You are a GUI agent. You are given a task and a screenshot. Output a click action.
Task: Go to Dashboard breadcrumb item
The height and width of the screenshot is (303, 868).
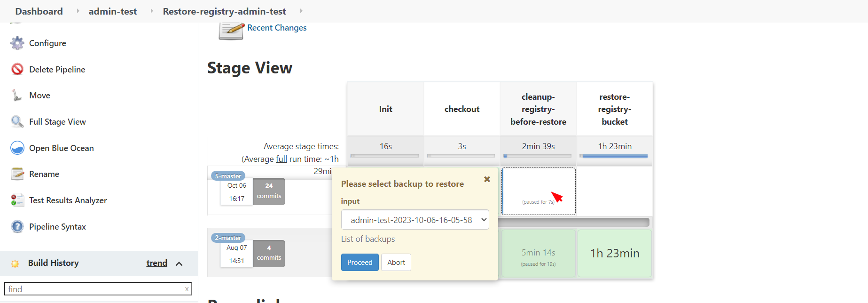(39, 11)
